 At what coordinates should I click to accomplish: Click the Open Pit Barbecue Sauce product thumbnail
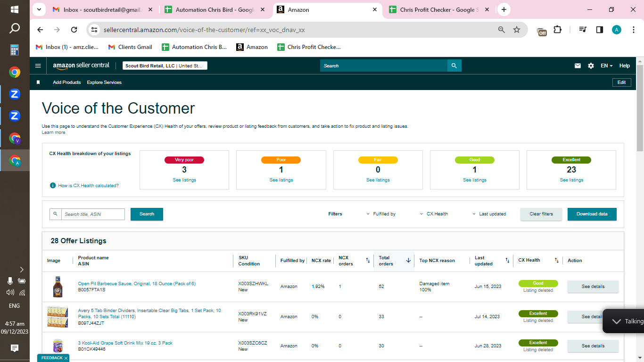coord(57,287)
